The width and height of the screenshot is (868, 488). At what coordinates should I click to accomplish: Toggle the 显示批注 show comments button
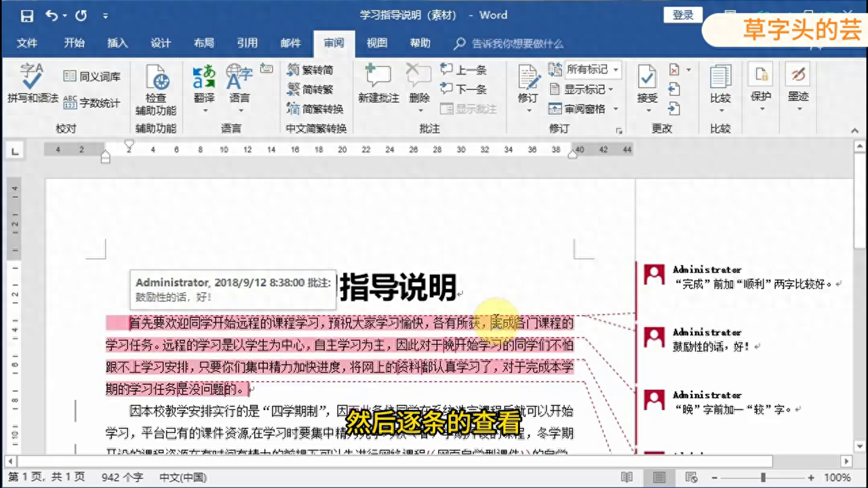coord(468,108)
